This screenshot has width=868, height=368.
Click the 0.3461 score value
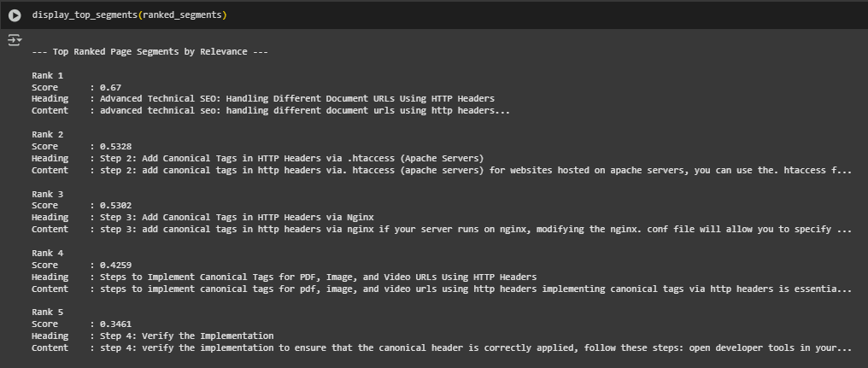click(x=115, y=324)
